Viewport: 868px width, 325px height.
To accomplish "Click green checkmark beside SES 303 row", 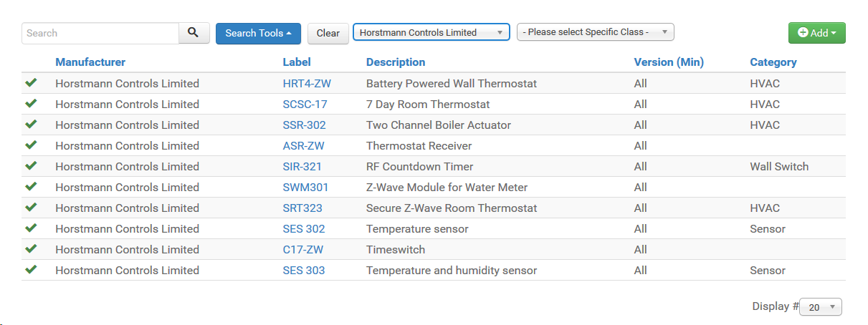I will coord(31,270).
